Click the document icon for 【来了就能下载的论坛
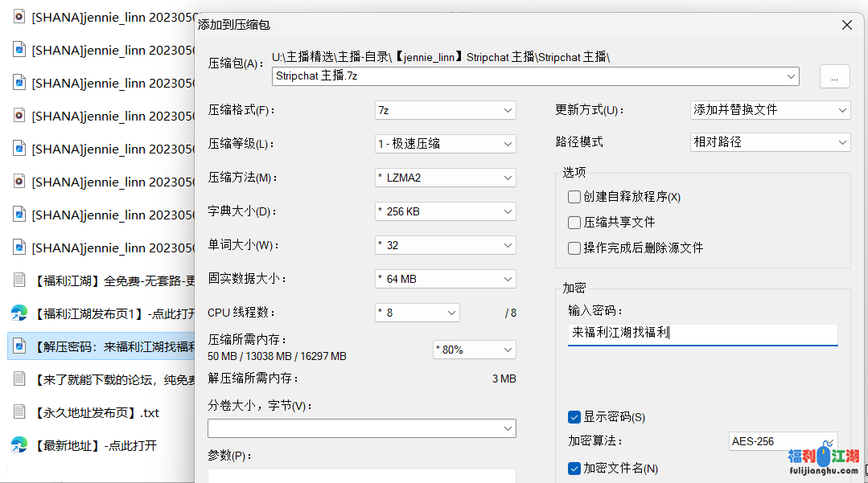868x483 pixels. click(19, 379)
